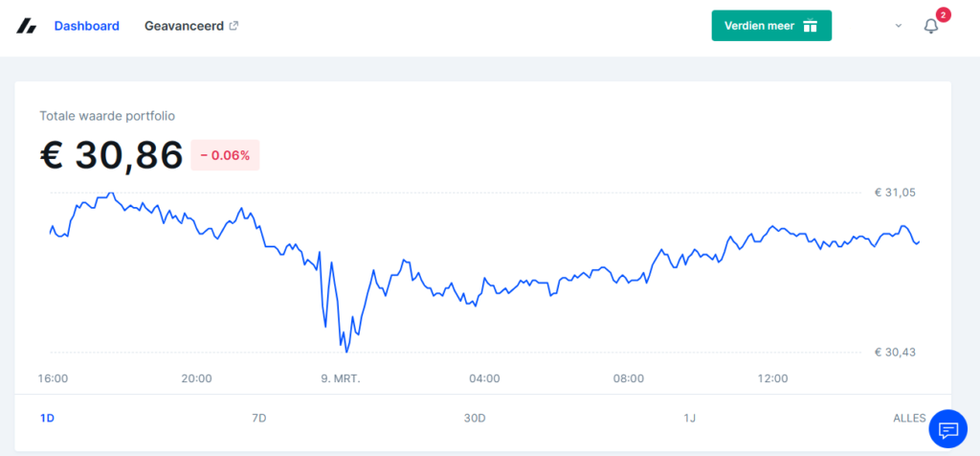Viewport: 980px width, 456px height.
Task: Expand the account dropdown chevron
Action: point(899,26)
